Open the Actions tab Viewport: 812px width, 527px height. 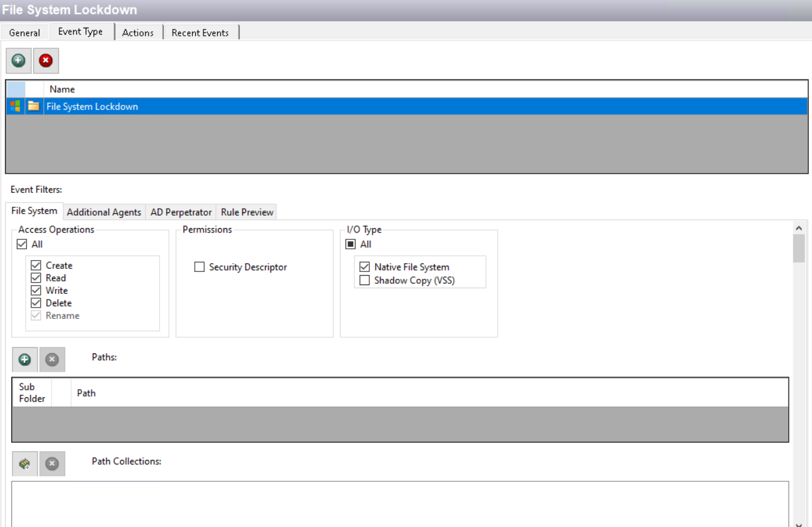point(138,33)
